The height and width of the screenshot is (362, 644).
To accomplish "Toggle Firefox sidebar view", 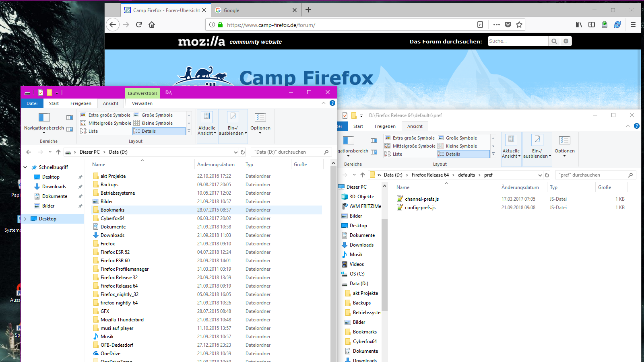I will [x=592, y=25].
